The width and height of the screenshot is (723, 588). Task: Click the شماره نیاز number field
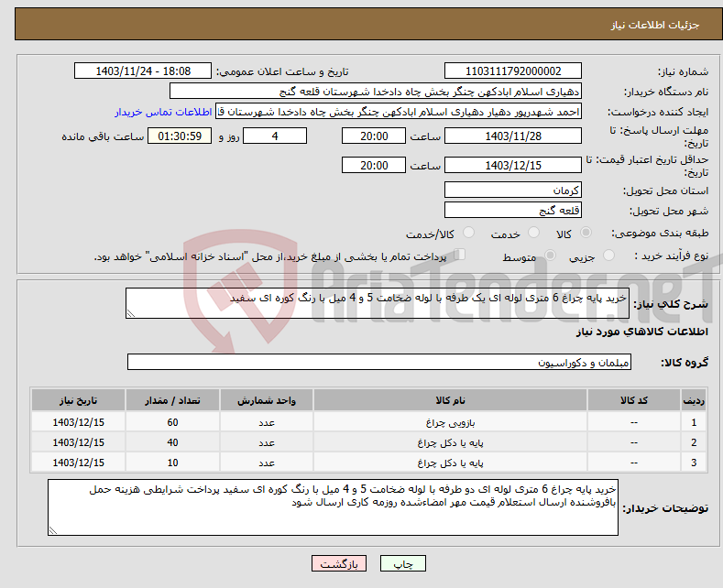pos(513,71)
